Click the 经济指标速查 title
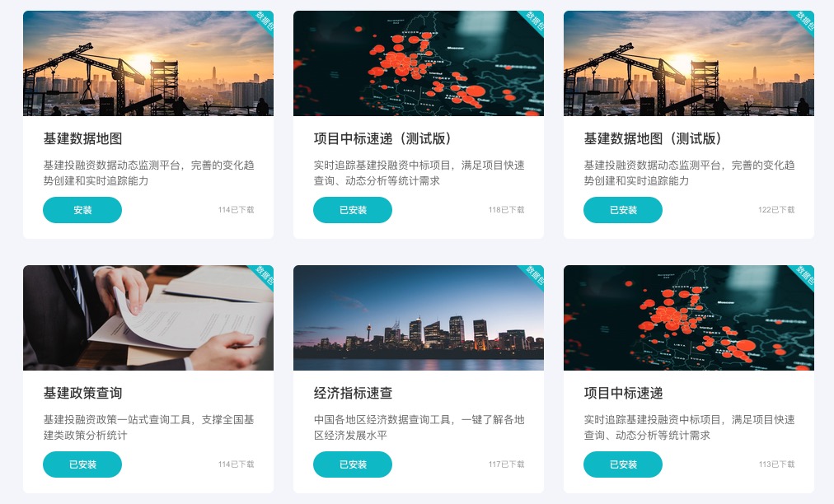834x504 pixels. pos(354,393)
